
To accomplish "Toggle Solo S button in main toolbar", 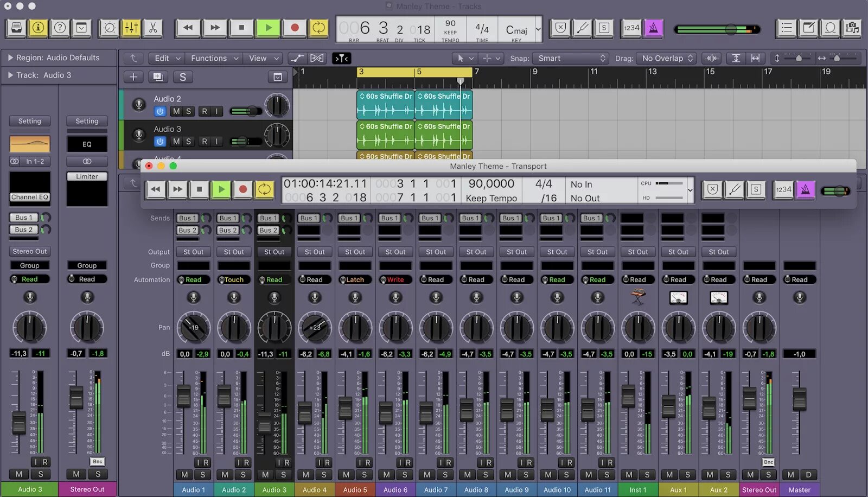I will pyautogui.click(x=604, y=28).
